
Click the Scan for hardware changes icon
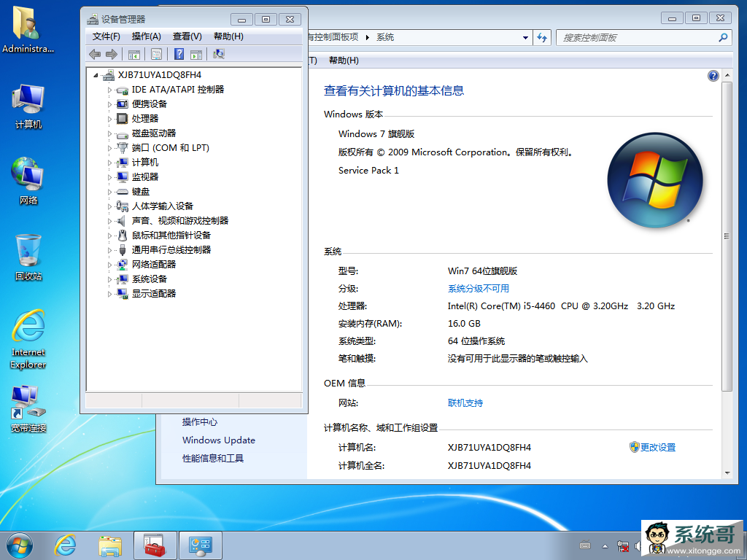tap(219, 54)
